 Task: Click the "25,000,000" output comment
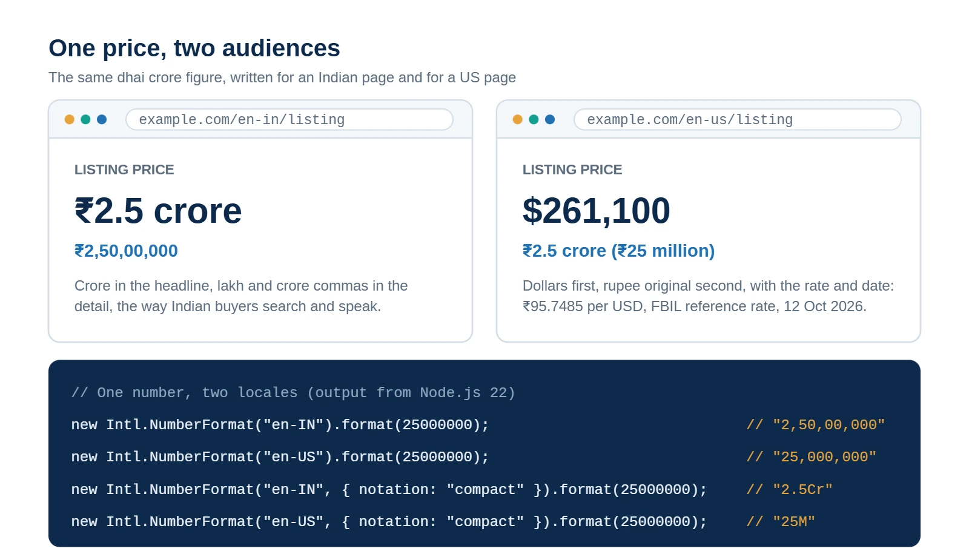812,456
